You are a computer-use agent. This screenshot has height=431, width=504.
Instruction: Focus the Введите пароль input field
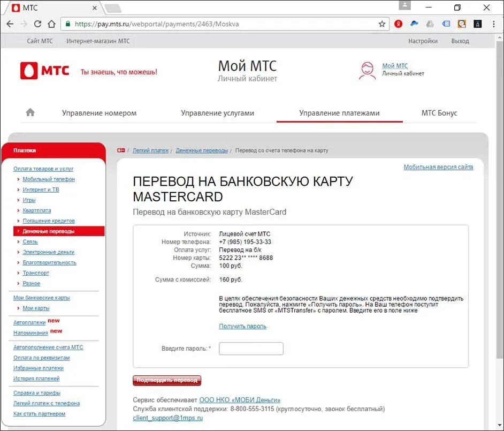(251, 349)
